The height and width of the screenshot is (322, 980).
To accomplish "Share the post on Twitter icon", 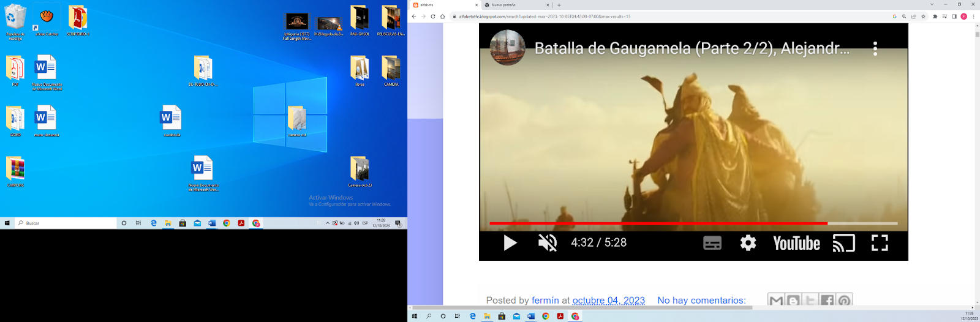I will tap(810, 300).
